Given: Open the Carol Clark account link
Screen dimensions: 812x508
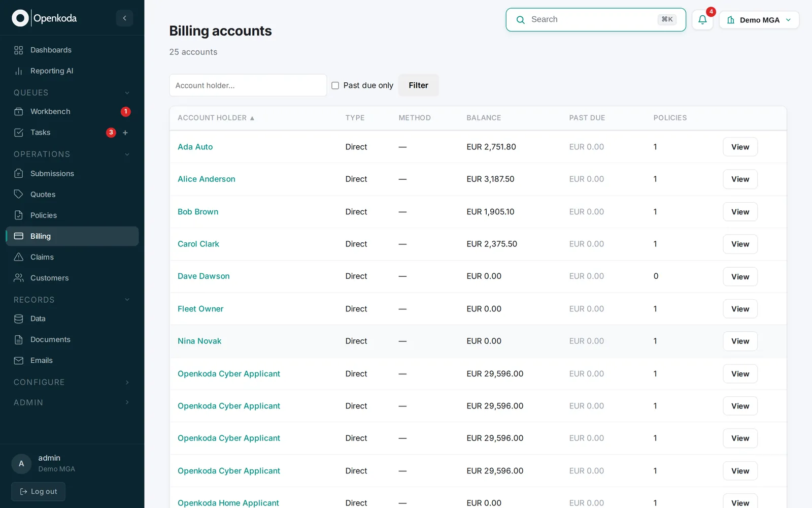Looking at the screenshot, I should [198, 244].
